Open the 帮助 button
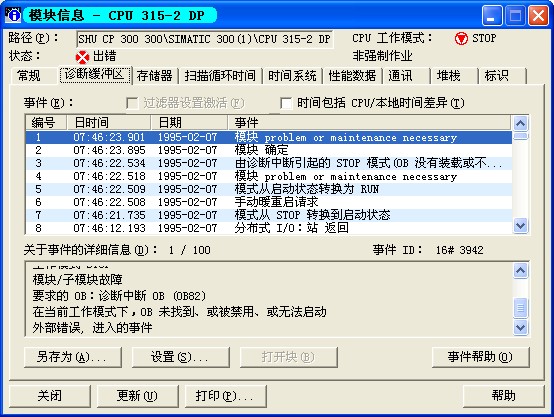Image resolution: width=554 pixels, height=417 pixels. click(503, 396)
